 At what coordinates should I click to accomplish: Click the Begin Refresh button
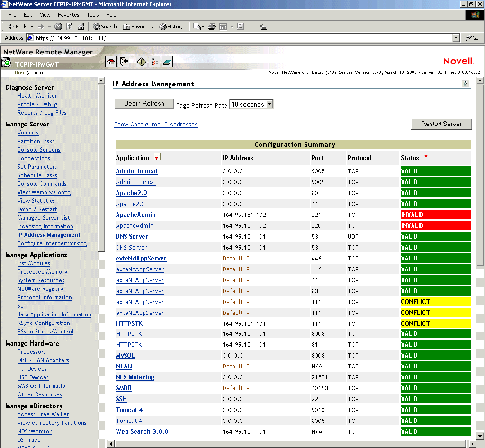click(x=144, y=104)
